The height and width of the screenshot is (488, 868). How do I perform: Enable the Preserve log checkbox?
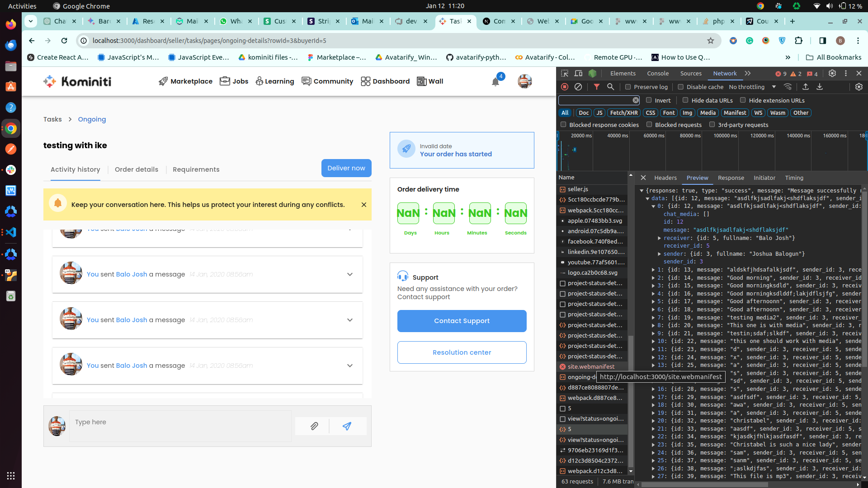click(x=628, y=87)
